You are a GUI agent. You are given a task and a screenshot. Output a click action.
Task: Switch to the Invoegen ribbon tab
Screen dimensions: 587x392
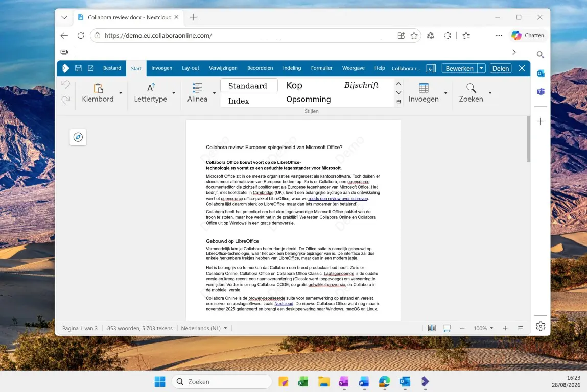point(162,68)
